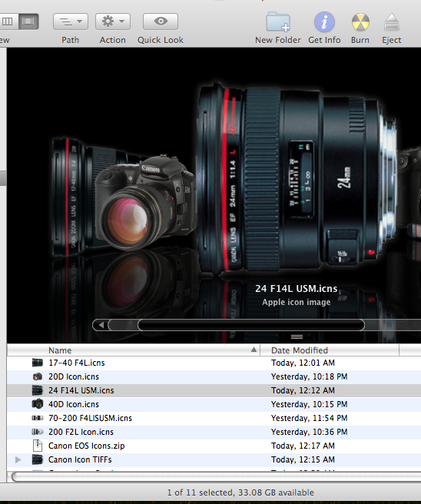This screenshot has height=504, width=421.
Task: Click the 24mm lens cover image
Action: point(296,180)
